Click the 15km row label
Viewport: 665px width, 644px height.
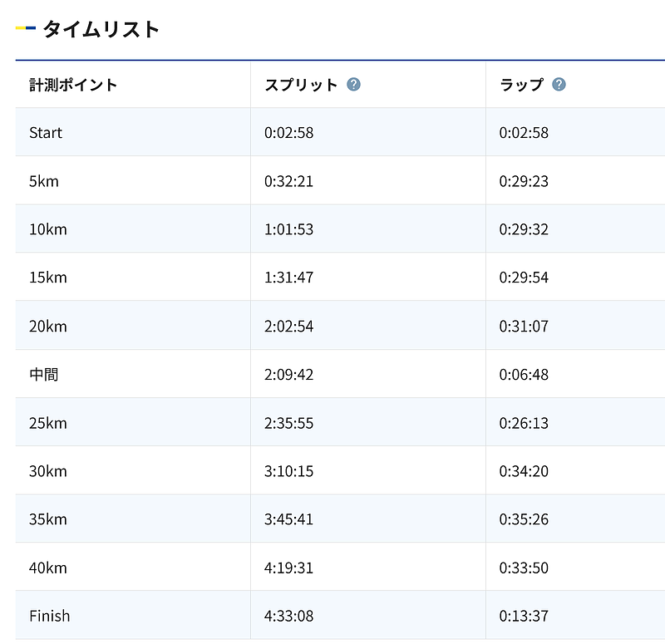pos(47,278)
